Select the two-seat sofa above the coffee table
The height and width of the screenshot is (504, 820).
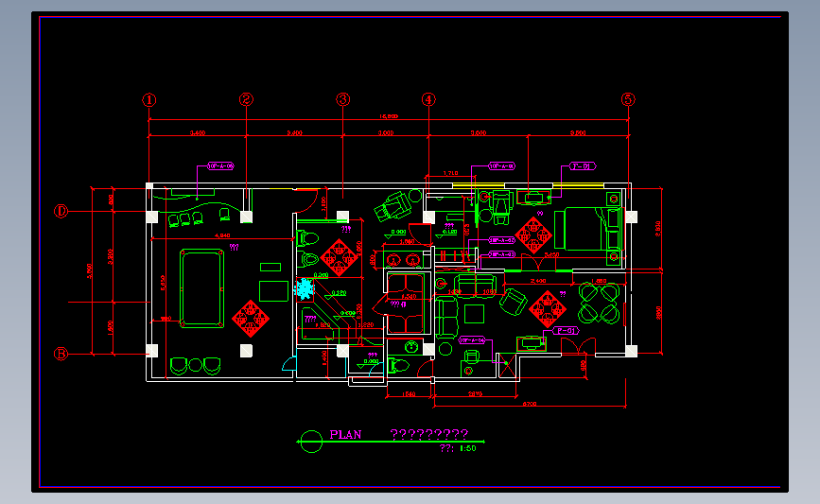[x=475, y=285]
